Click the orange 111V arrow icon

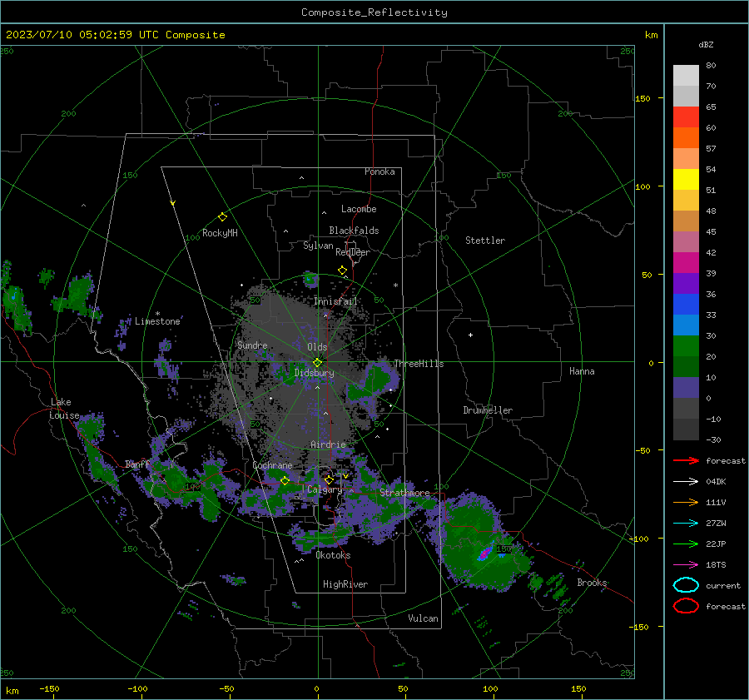pyautogui.click(x=686, y=502)
